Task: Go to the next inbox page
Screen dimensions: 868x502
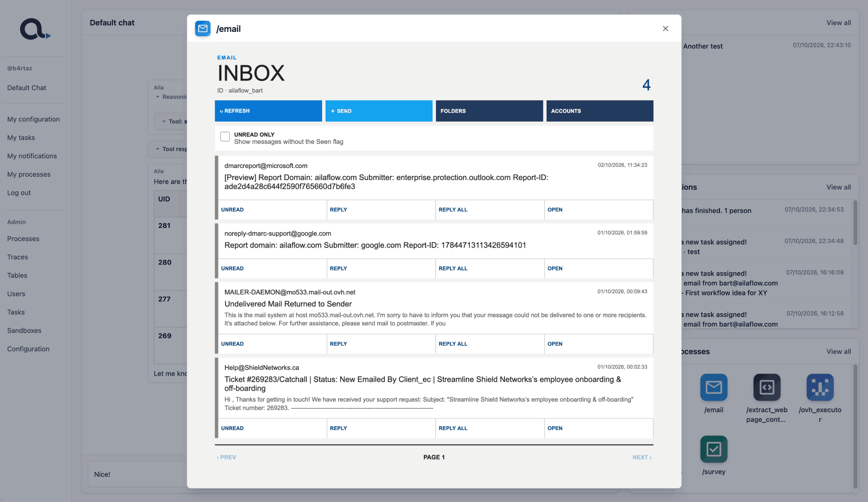Action: [x=642, y=458]
